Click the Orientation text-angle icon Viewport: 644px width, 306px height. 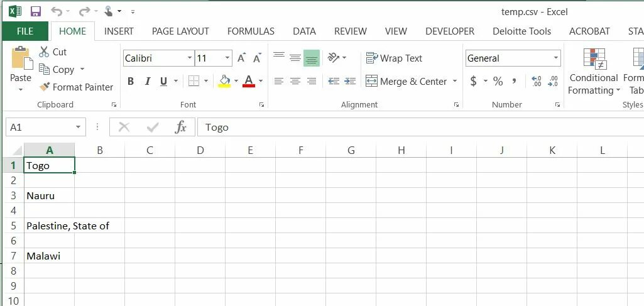(333, 58)
